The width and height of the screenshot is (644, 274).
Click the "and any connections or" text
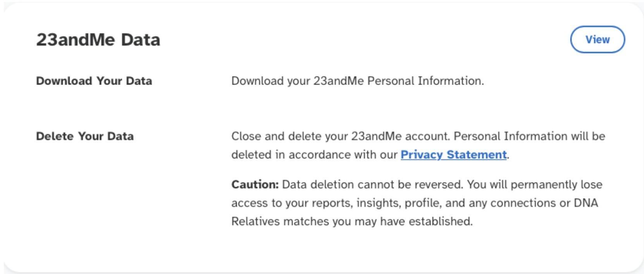[x=519, y=203]
